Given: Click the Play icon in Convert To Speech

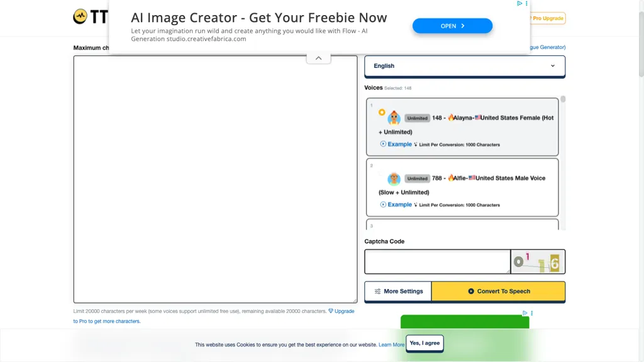Looking at the screenshot, I should point(471,291).
